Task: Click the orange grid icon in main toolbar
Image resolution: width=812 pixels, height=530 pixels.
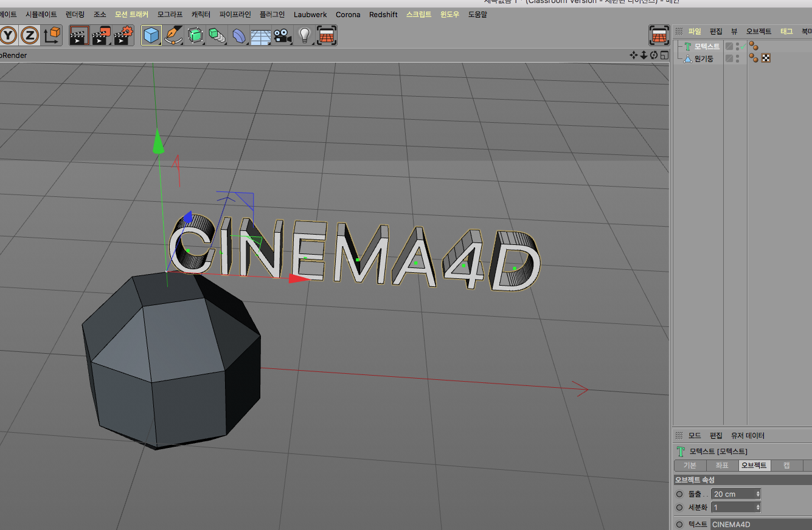Action: pyautogui.click(x=327, y=35)
